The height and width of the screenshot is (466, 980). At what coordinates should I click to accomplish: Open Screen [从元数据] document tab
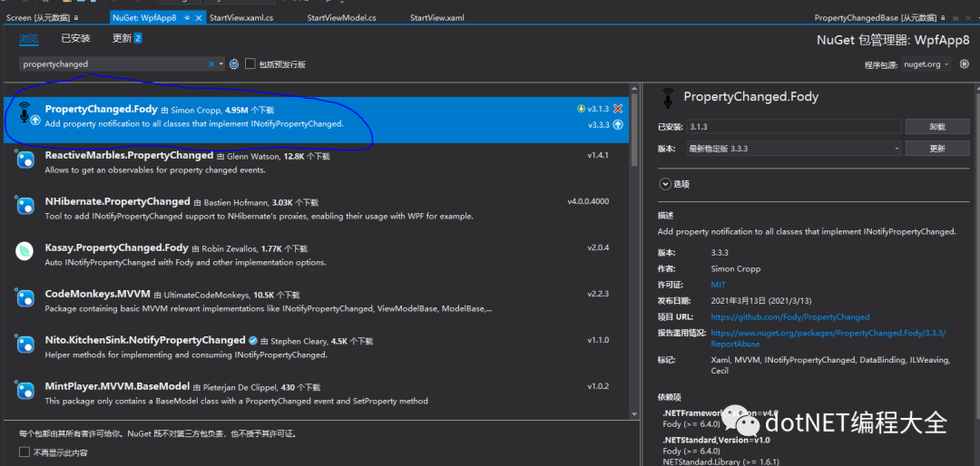coord(39,18)
